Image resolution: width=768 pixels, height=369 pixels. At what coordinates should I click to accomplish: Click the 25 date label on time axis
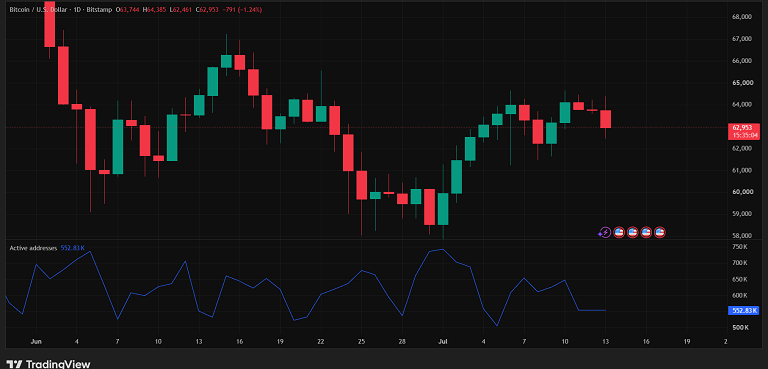[361, 341]
